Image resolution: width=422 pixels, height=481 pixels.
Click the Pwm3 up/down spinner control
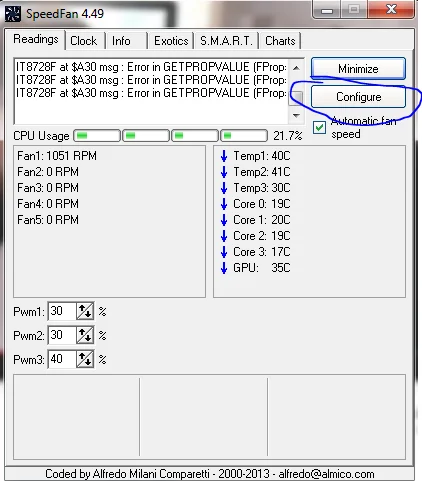(85, 359)
